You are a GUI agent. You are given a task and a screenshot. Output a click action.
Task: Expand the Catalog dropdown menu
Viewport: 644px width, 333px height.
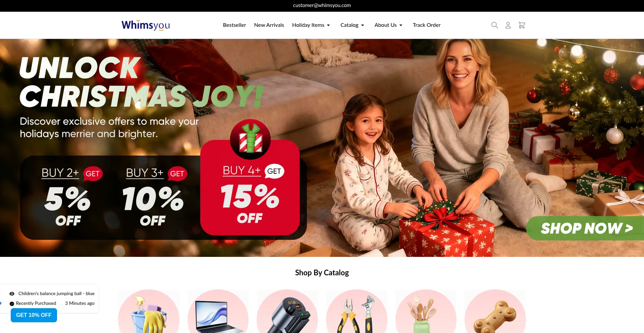tap(352, 25)
